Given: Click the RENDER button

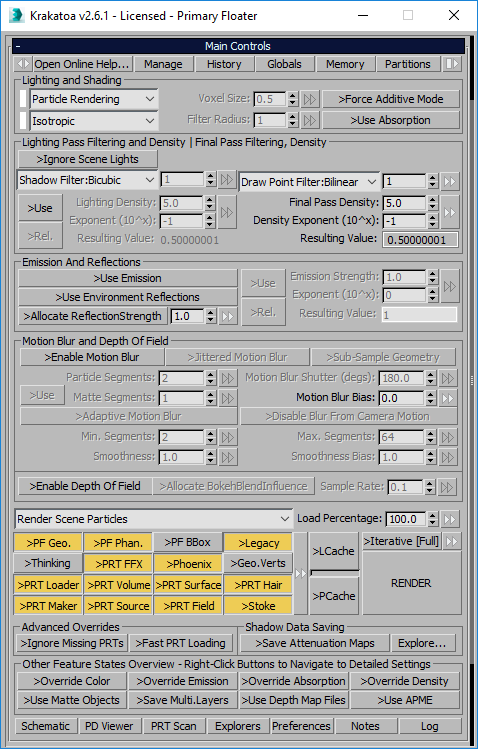Looking at the screenshot, I should 411,583.
